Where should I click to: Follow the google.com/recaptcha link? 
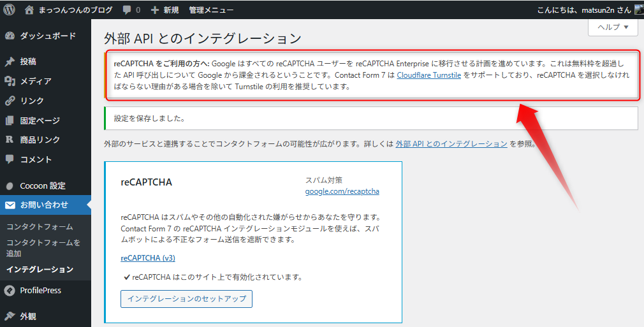342,191
